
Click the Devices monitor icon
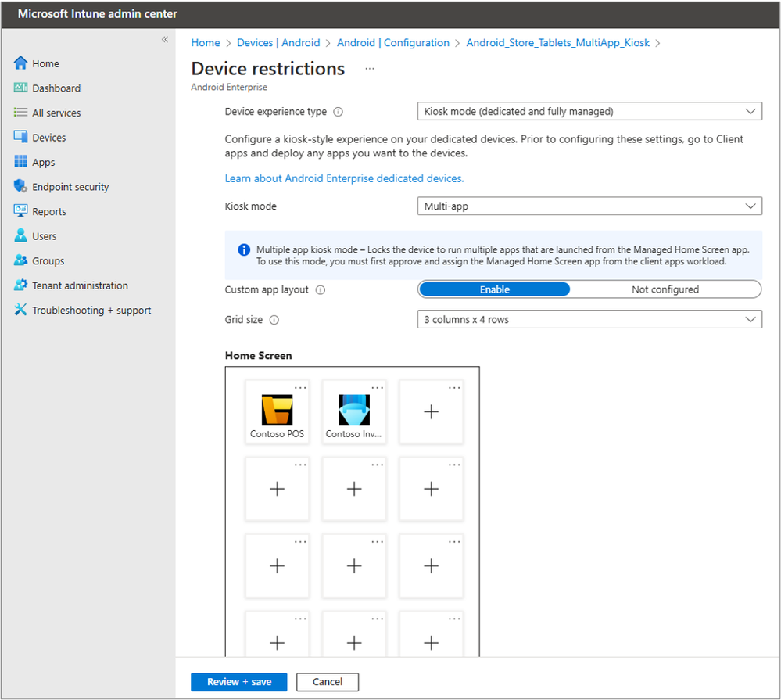20,137
